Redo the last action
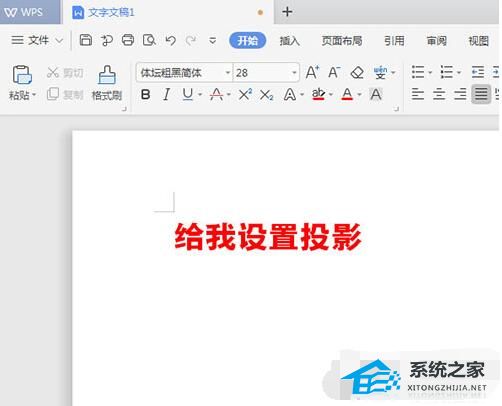This screenshot has height=406, width=502. point(191,41)
